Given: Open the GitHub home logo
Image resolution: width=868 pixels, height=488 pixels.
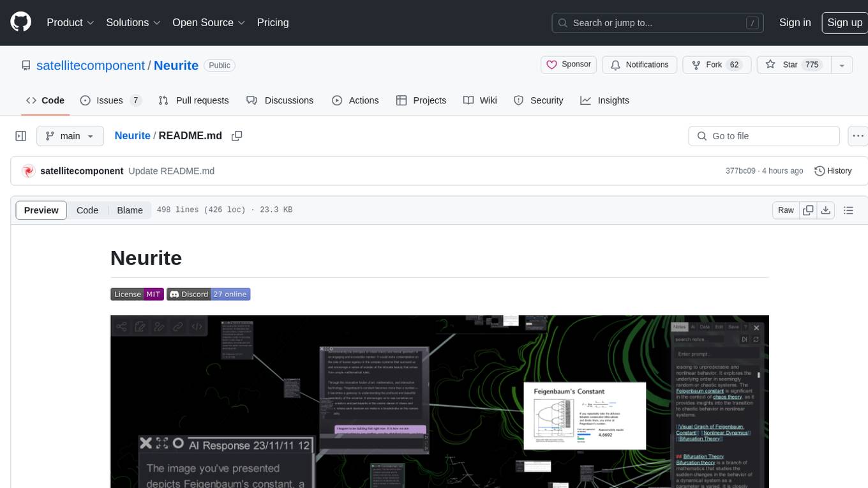Looking at the screenshot, I should (x=20, y=22).
